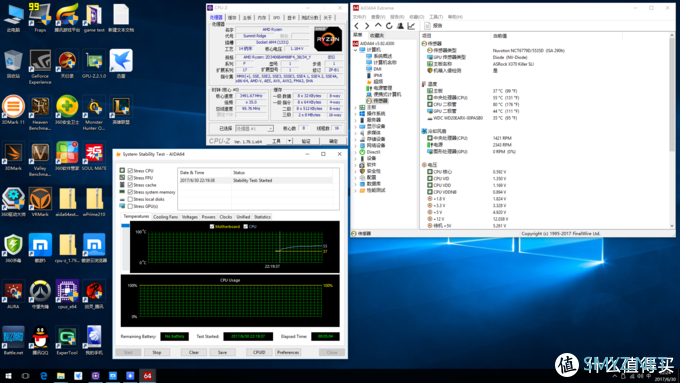Open CPU-Z processor selection dropdown
Image resolution: width=680 pixels, height=383 pixels.
click(x=255, y=129)
